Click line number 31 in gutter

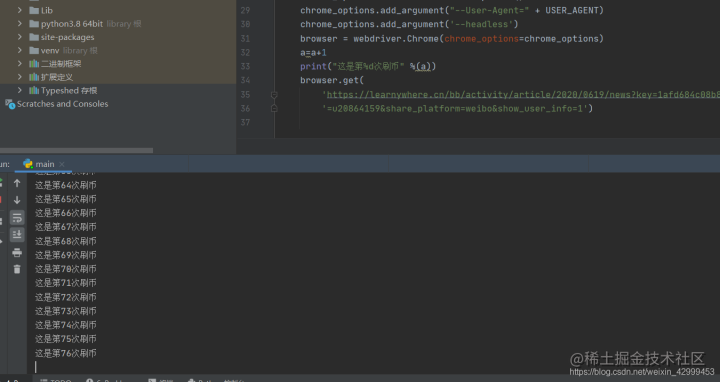point(245,39)
